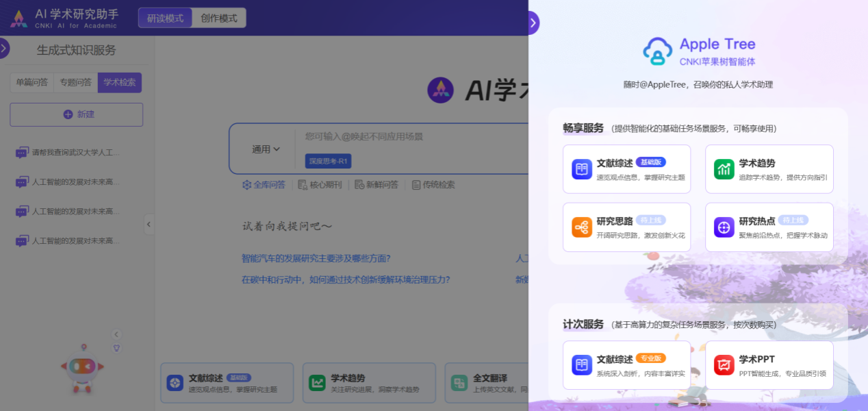868x411 pixels.
Task: Click the 文献综述 基础版 icon in Apple Tree panel
Action: (582, 169)
